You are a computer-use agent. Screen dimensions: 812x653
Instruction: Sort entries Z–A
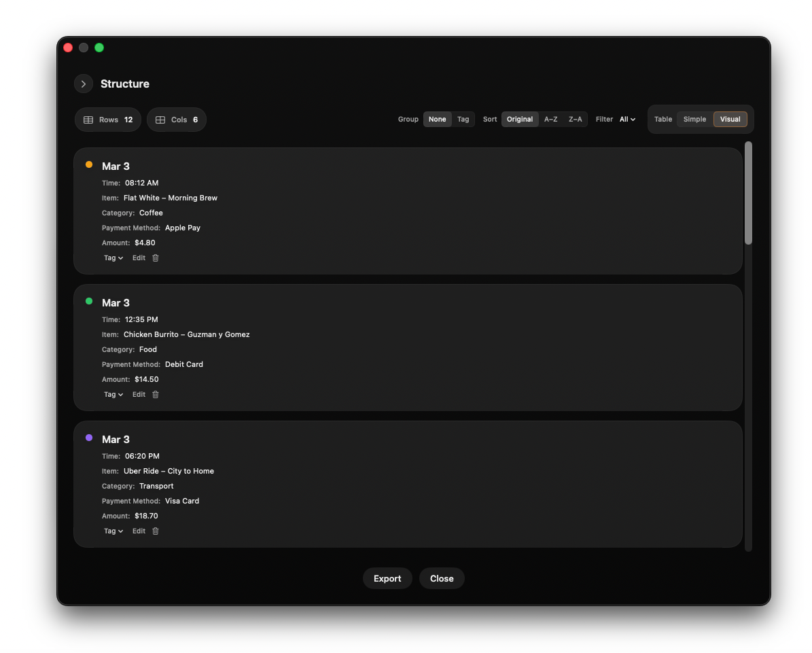click(575, 120)
